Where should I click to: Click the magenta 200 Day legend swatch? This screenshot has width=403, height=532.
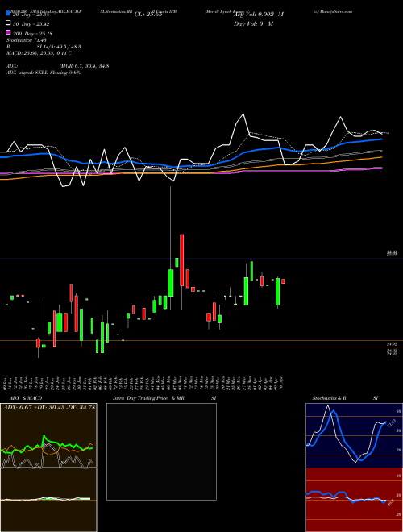tap(8, 32)
